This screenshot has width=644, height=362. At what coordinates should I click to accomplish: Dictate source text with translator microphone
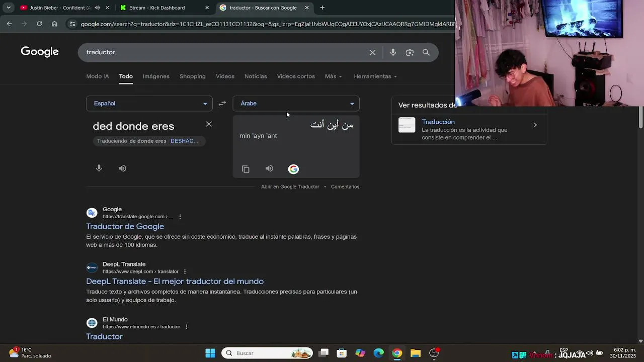pos(99,168)
